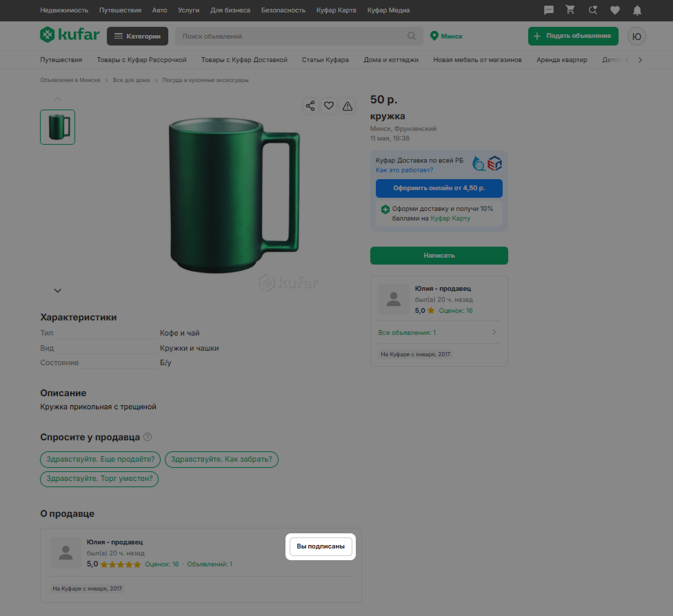
Task: Open Путешествия in the category strip
Action: (x=61, y=60)
